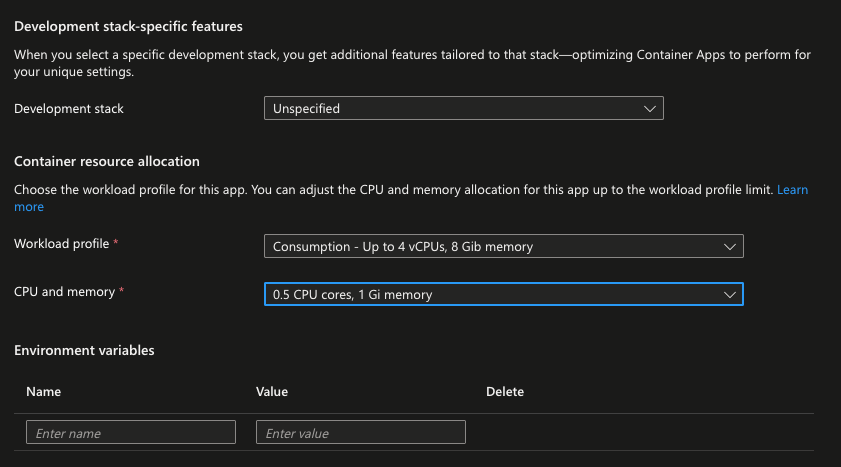Click the chevron on the Development stack dropdown
Viewport: 841px width, 467px height.
pyautogui.click(x=649, y=108)
